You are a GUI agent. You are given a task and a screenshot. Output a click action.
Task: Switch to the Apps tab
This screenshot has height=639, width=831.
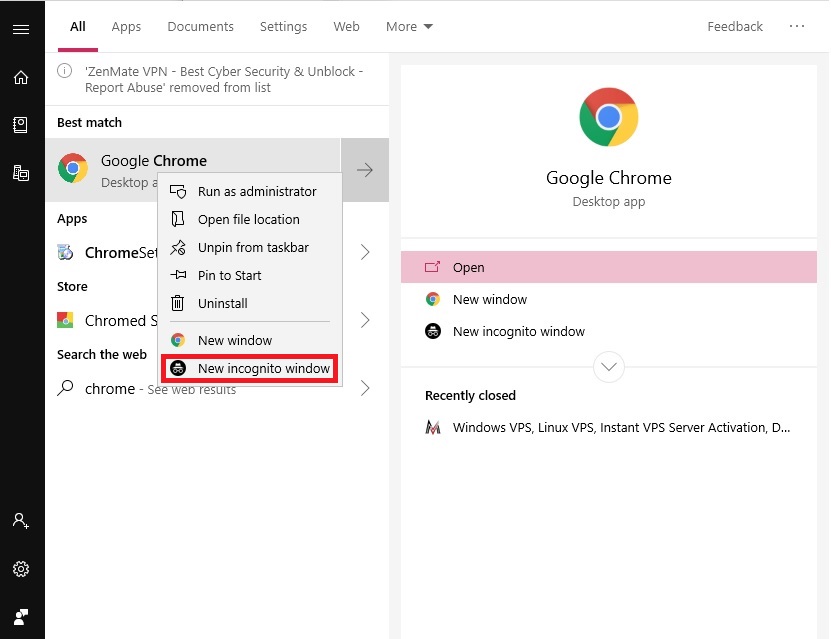(x=126, y=26)
